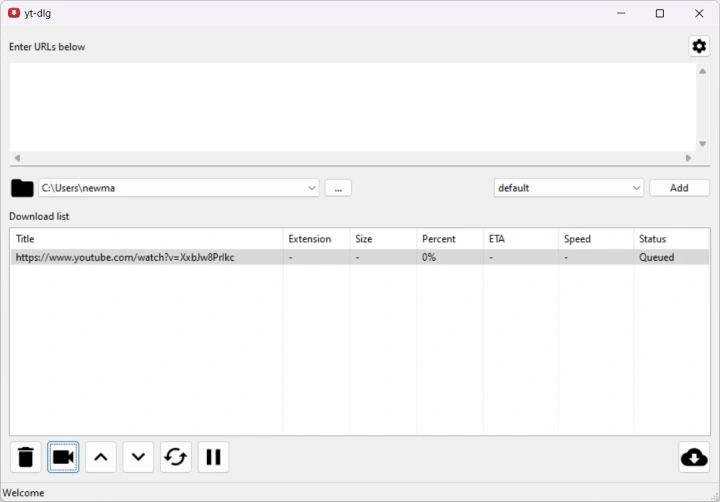The width and height of the screenshot is (720, 502).
Task: Click the video camera play icon
Action: pyautogui.click(x=63, y=457)
